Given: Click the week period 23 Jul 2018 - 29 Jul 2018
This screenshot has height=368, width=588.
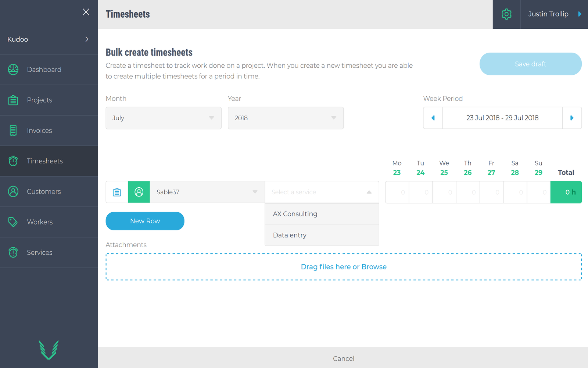Looking at the screenshot, I should click(x=502, y=118).
